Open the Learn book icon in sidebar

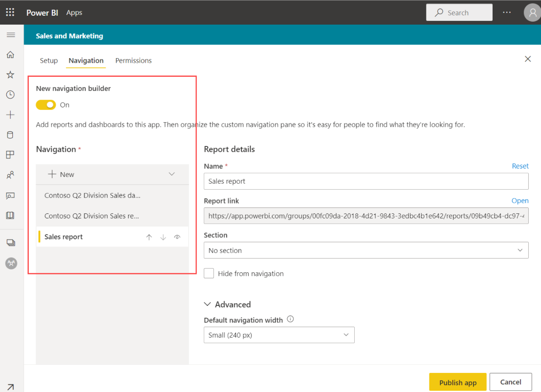11,216
